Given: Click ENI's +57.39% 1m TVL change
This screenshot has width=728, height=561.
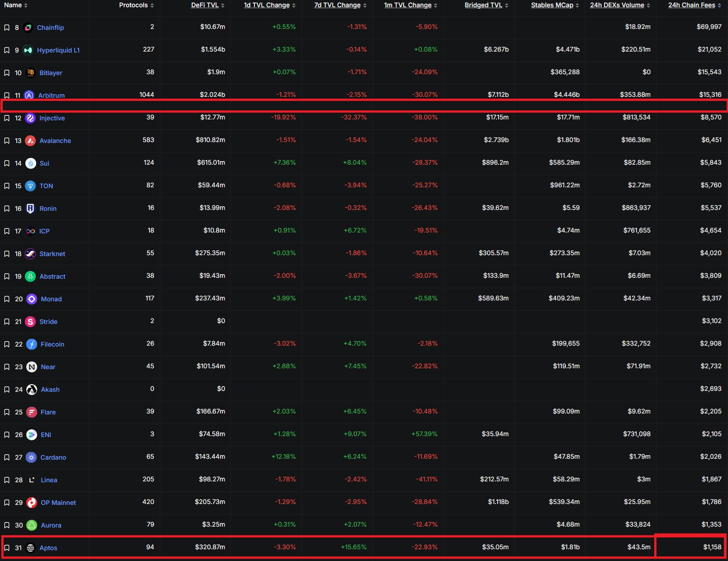Looking at the screenshot, I should (x=425, y=434).
